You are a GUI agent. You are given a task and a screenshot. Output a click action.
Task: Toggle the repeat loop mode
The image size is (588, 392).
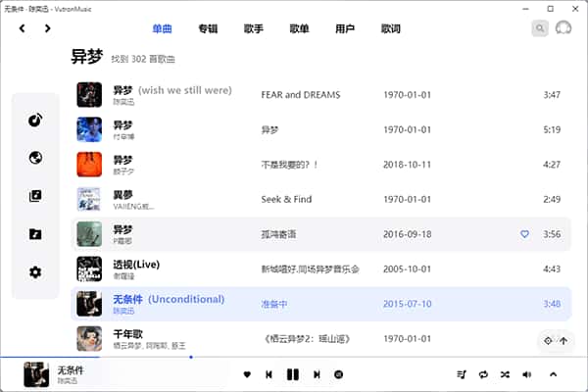tap(483, 374)
